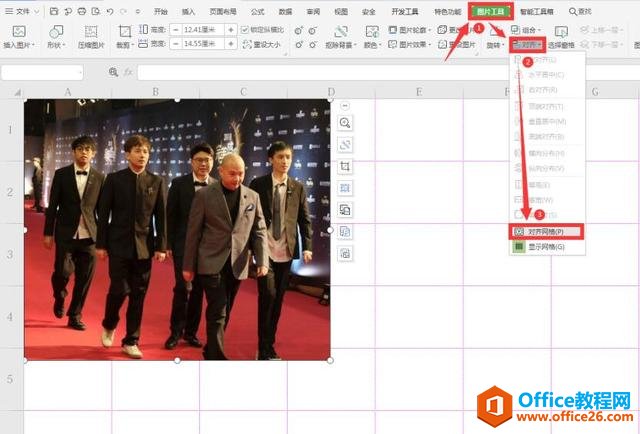The height and width of the screenshot is (434, 640).
Task: Open the 裁剪 crop dropdown
Action: tap(124, 37)
